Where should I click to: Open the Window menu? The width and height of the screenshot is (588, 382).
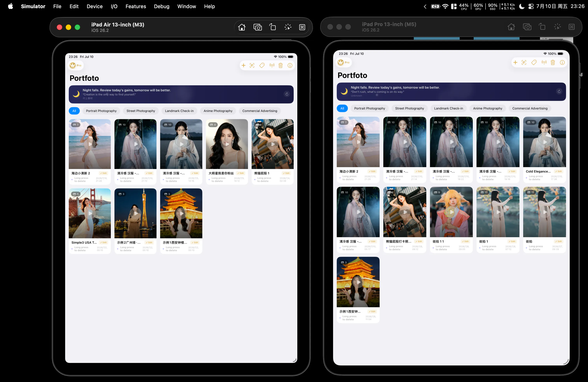click(x=186, y=6)
